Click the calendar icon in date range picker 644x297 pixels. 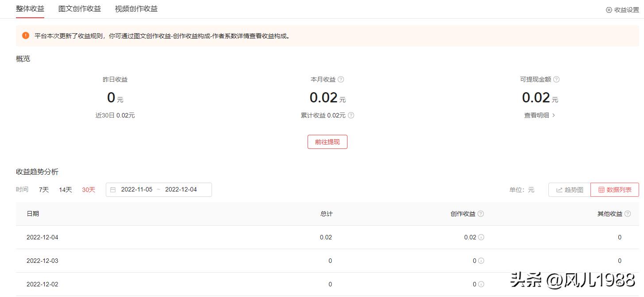coord(113,189)
